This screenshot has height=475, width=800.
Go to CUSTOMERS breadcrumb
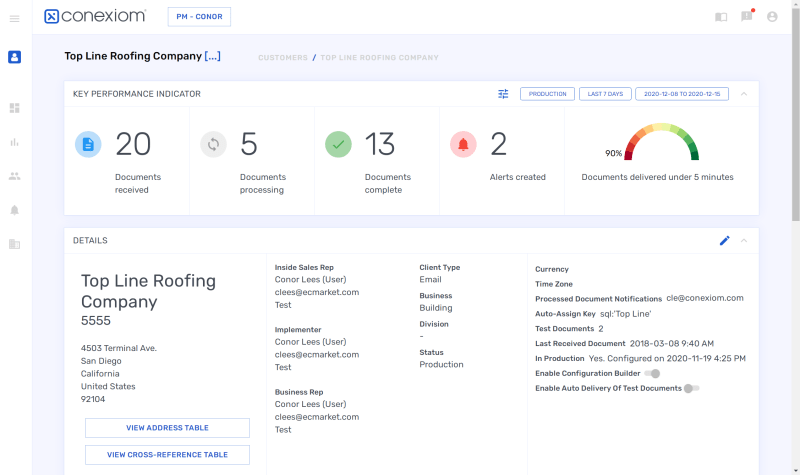point(283,58)
